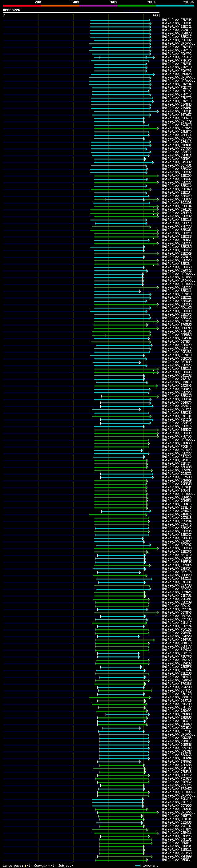Open hit UniRef100_A7NYU6
Image resolution: width=197 pixels, height=868 pixels.
(176, 20)
